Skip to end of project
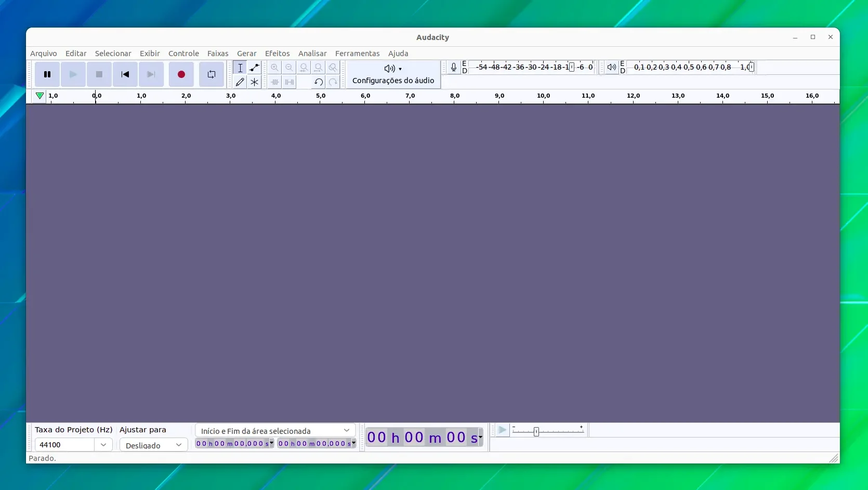This screenshot has height=490, width=868. 151,74
